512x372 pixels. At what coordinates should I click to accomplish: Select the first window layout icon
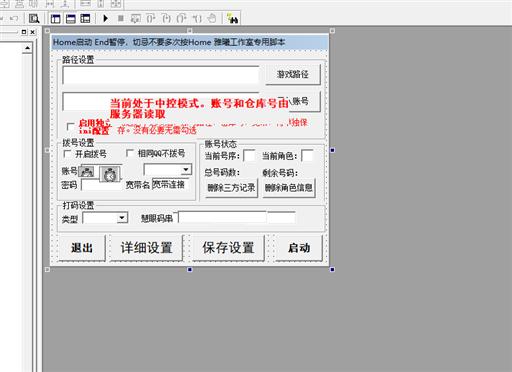pyautogui.click(x=56, y=18)
